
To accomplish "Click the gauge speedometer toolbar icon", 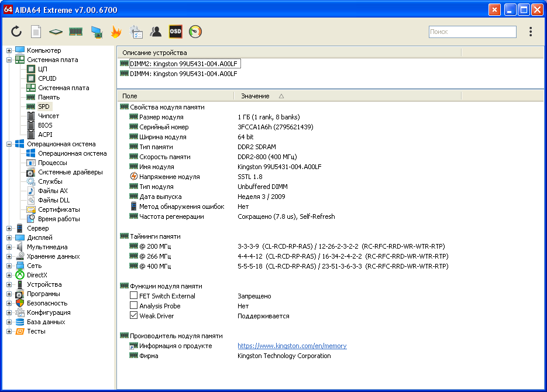I will pyautogui.click(x=195, y=32).
